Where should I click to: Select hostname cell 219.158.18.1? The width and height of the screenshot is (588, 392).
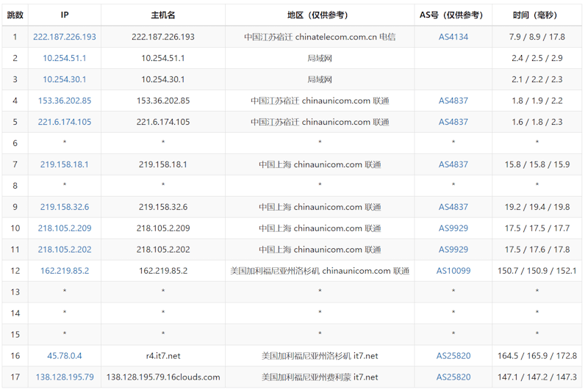(x=163, y=164)
